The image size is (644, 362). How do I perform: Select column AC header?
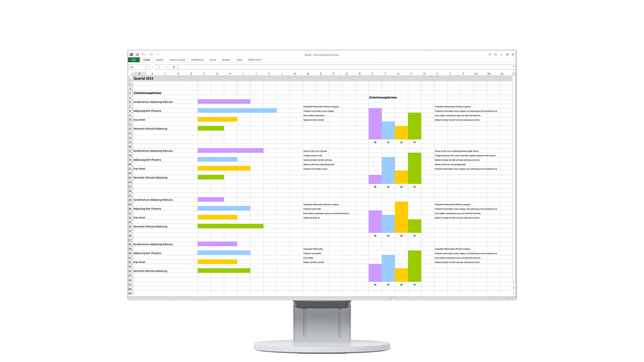click(x=502, y=74)
